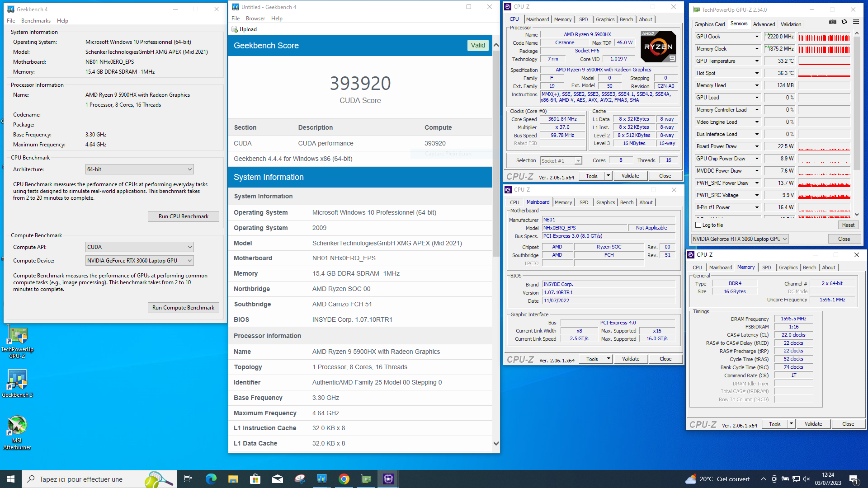Expand the Hot Spot sensor dropdown
Viewport: 868px width, 488px height.
[x=757, y=73]
